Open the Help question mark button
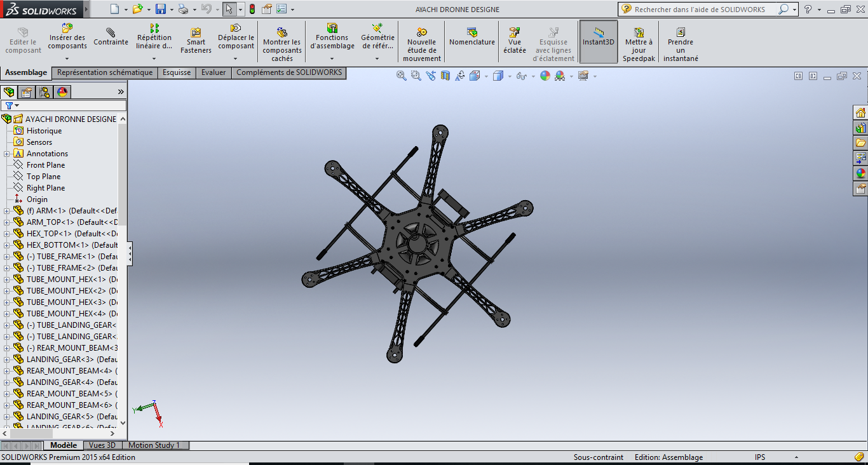The height and width of the screenshot is (465, 868). point(808,9)
